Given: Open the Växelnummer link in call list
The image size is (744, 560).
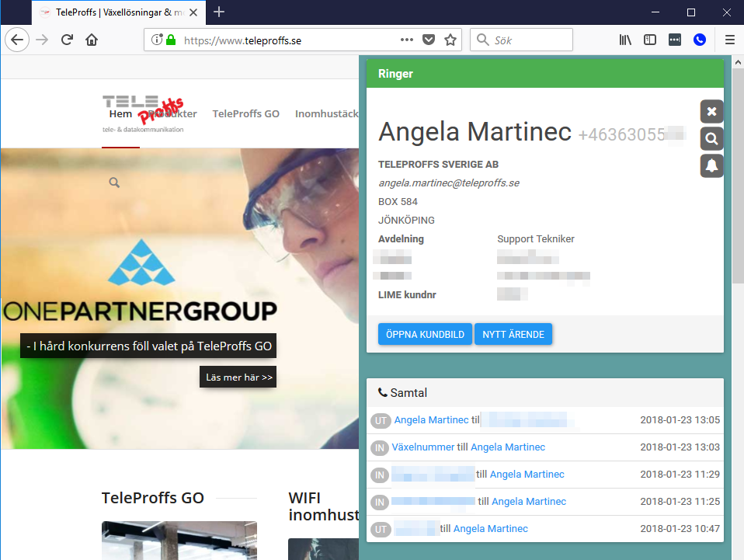Looking at the screenshot, I should pos(422,447).
